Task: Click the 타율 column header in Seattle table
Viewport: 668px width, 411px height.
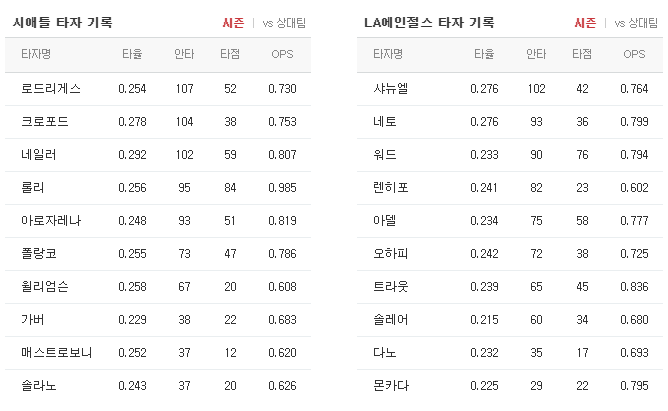Action: click(x=132, y=54)
